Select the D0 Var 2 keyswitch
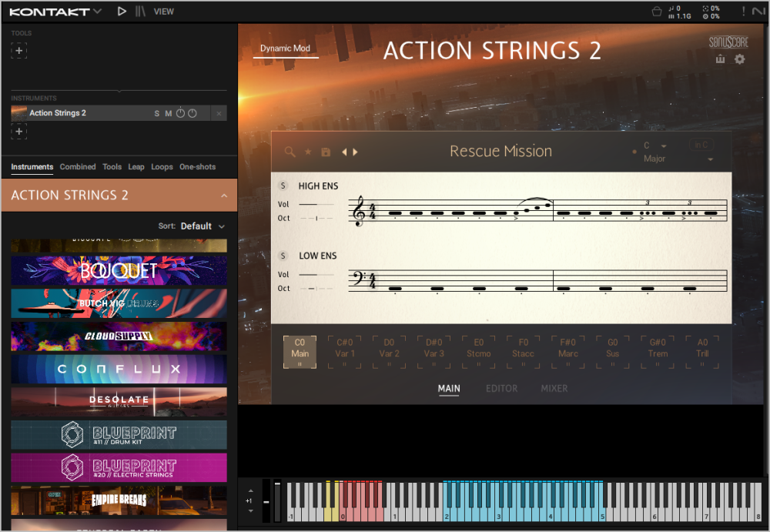Viewport: 770px width, 532px height. (x=389, y=352)
